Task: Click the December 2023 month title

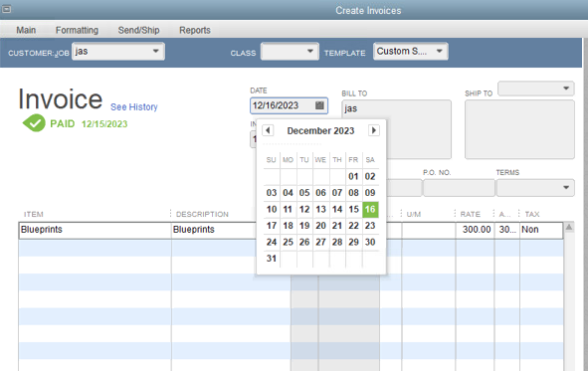Action: pyautogui.click(x=320, y=130)
